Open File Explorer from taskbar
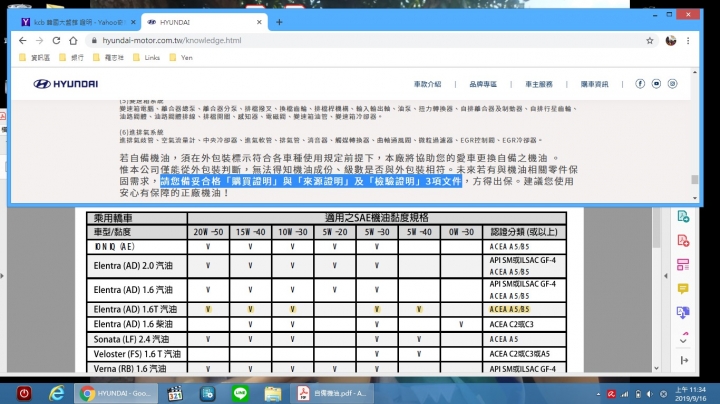Screen dimensions: 720x404 (273, 394)
